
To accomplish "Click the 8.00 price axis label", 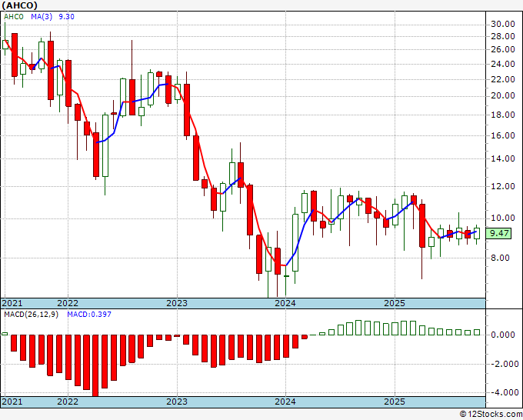I will pyautogui.click(x=500, y=258).
